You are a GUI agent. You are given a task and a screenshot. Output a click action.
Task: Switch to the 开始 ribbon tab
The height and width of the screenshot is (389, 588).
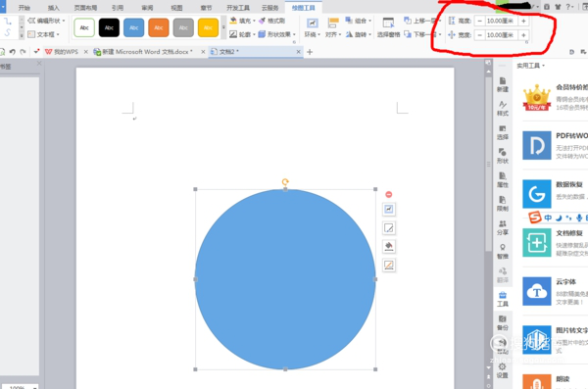point(24,8)
